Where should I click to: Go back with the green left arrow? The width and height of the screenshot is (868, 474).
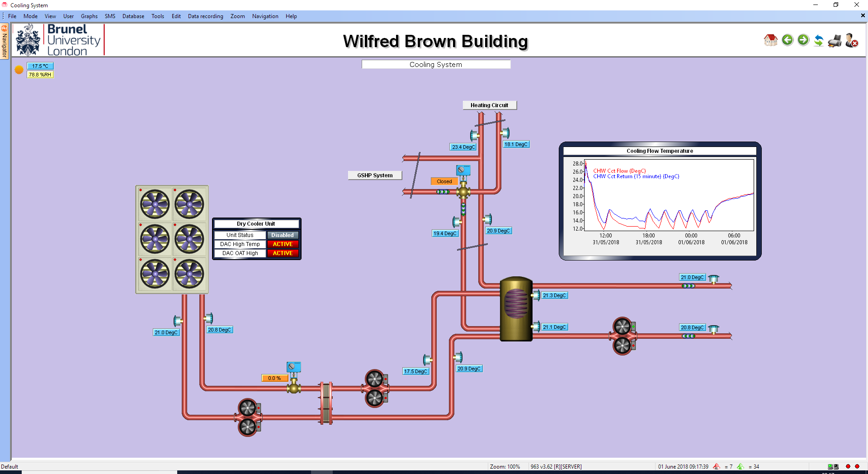(788, 40)
